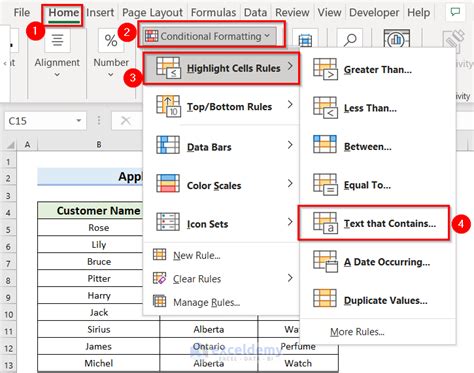Click the Select All corner triangle
Screen dimensions: 474x373
point(11,145)
